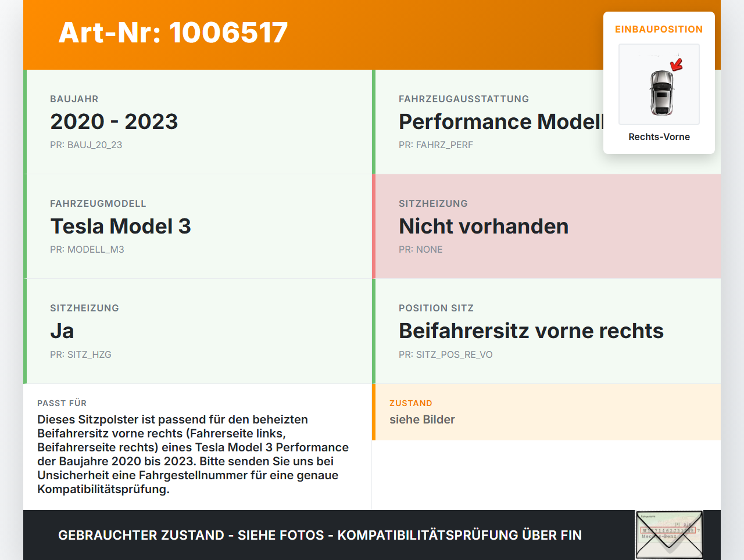Image resolution: width=744 pixels, height=560 pixels.
Task: Click the ZUSTAND label
Action: (411, 403)
